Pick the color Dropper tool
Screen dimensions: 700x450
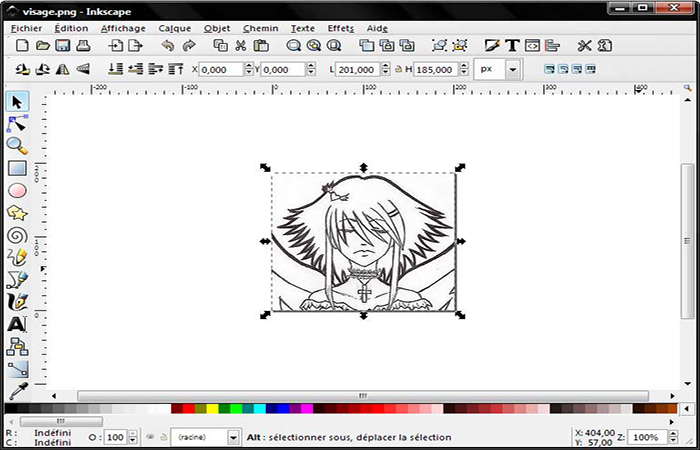(x=17, y=391)
